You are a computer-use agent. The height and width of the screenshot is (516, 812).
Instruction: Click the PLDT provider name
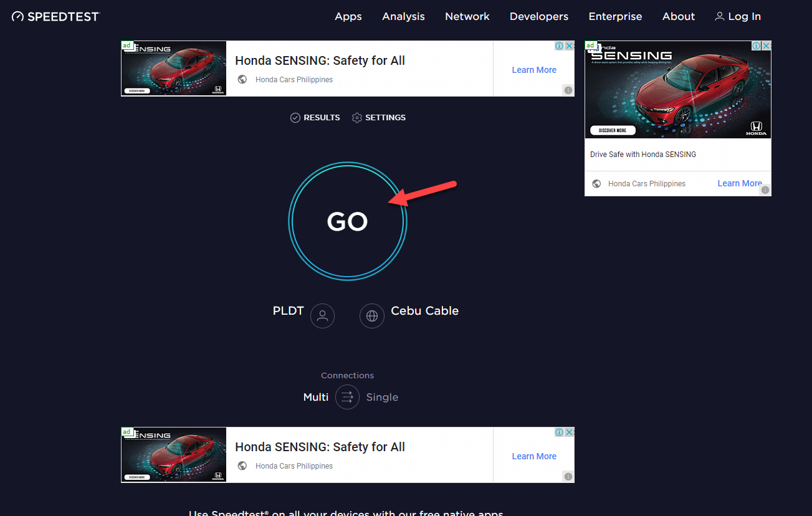tap(288, 311)
